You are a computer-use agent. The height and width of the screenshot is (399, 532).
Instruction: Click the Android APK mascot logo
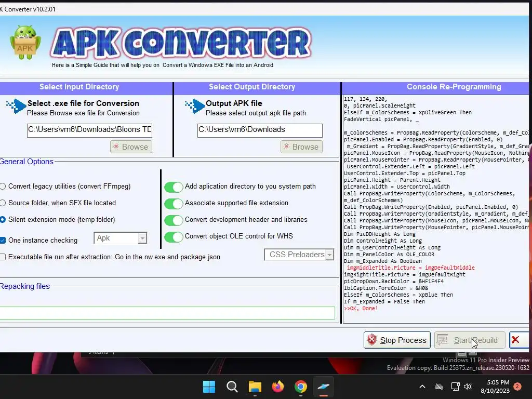(25, 43)
